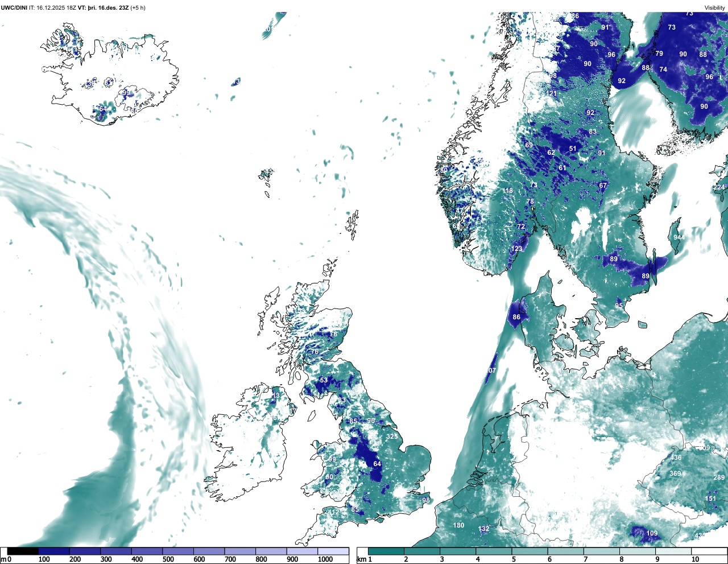Click the '436' value over Germany

pos(676,458)
